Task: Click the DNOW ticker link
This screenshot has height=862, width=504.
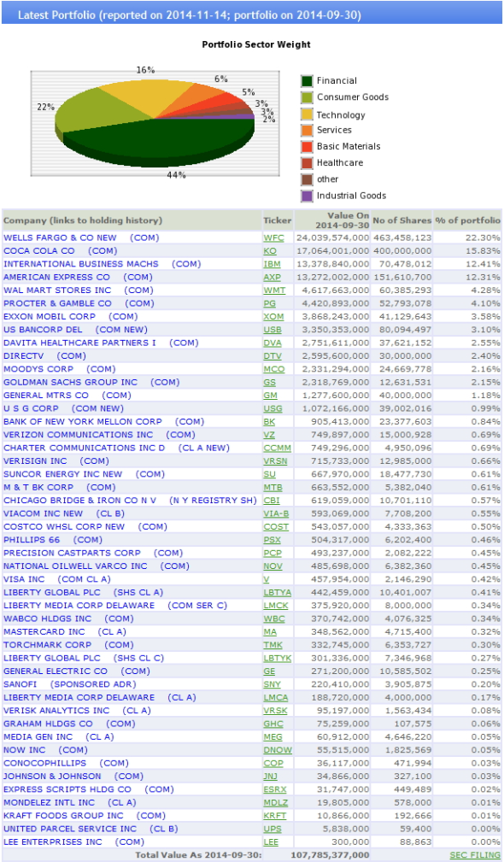Action: coord(277,750)
